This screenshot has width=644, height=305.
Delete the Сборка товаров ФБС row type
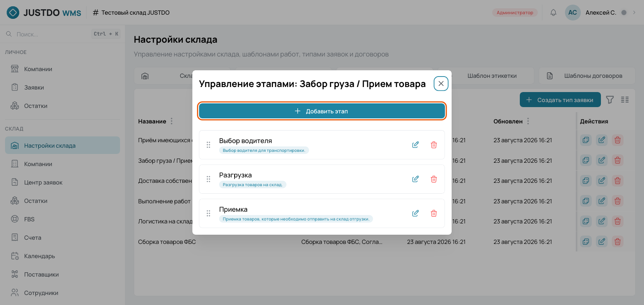pos(618,241)
